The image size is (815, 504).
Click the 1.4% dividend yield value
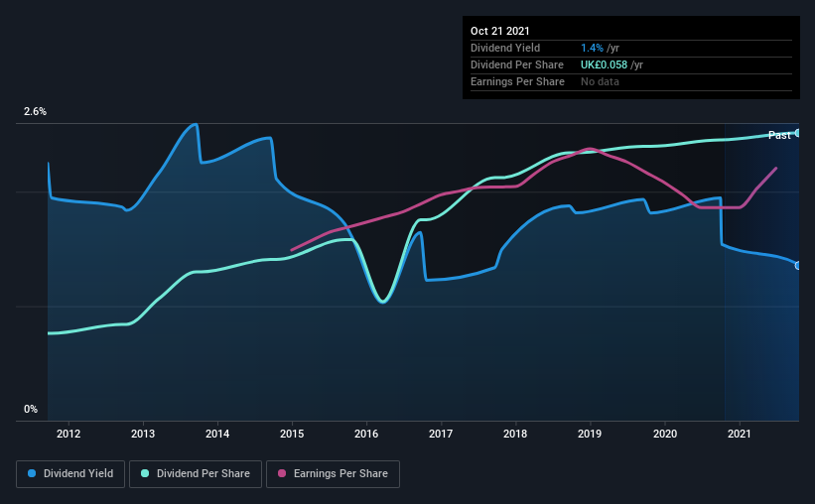click(x=592, y=48)
